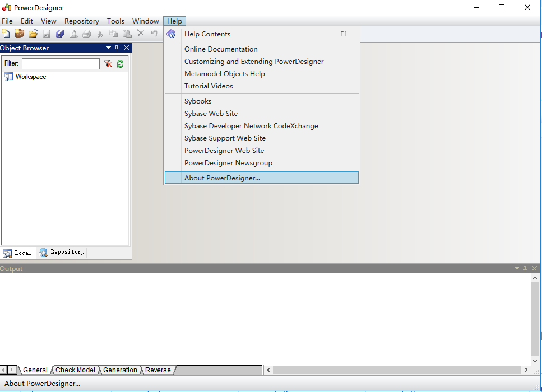Viewport: 542px width, 392px height.
Task: Choose Sybase Web Site entry
Action: coord(262,114)
